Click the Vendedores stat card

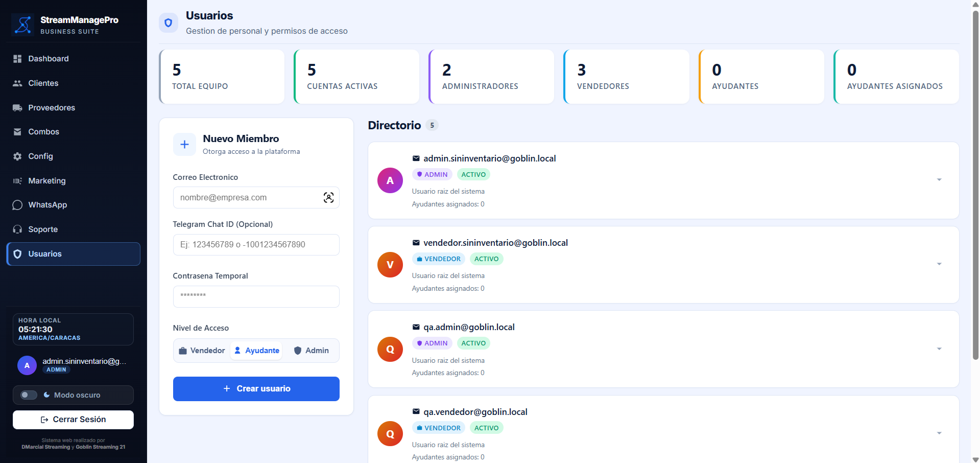pos(627,77)
